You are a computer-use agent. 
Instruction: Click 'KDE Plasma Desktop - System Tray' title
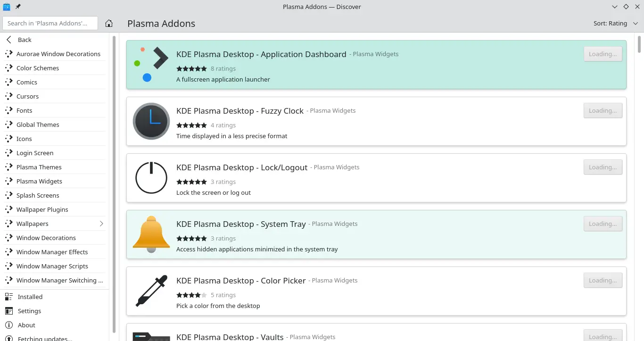[x=241, y=224]
